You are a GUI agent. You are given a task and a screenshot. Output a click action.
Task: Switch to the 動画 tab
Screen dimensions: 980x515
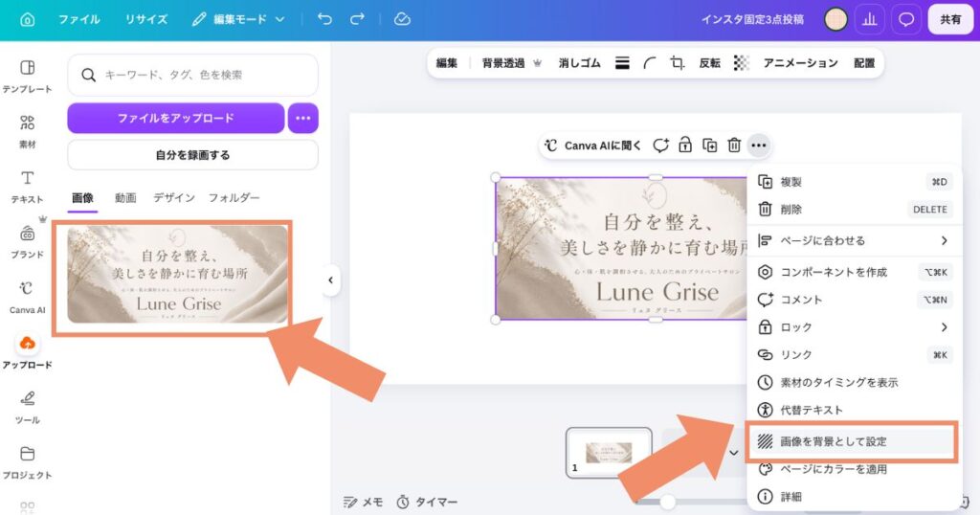tap(125, 198)
